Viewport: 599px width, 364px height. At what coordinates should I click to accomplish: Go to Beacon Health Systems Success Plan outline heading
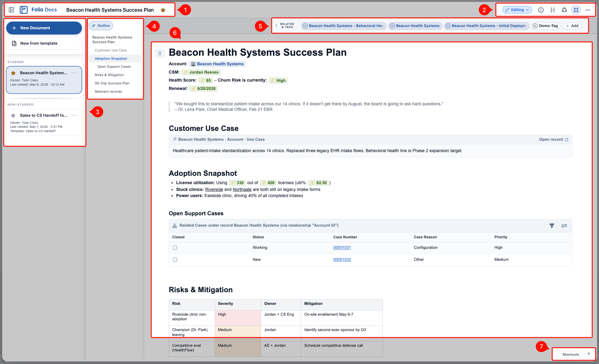pyautogui.click(x=112, y=40)
